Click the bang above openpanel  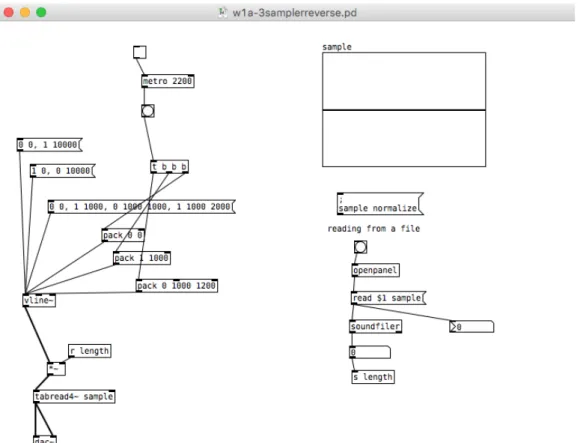tap(360, 247)
